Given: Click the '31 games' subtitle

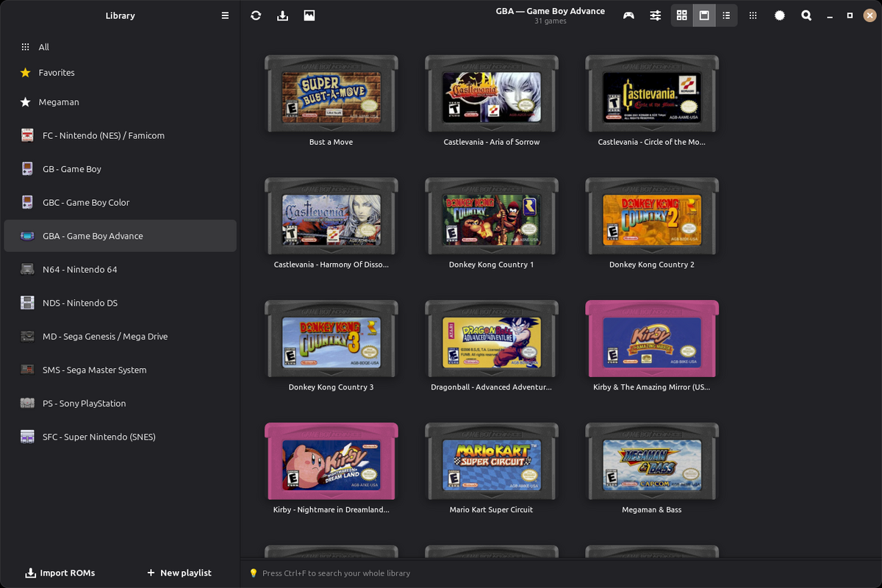Looking at the screenshot, I should point(551,21).
